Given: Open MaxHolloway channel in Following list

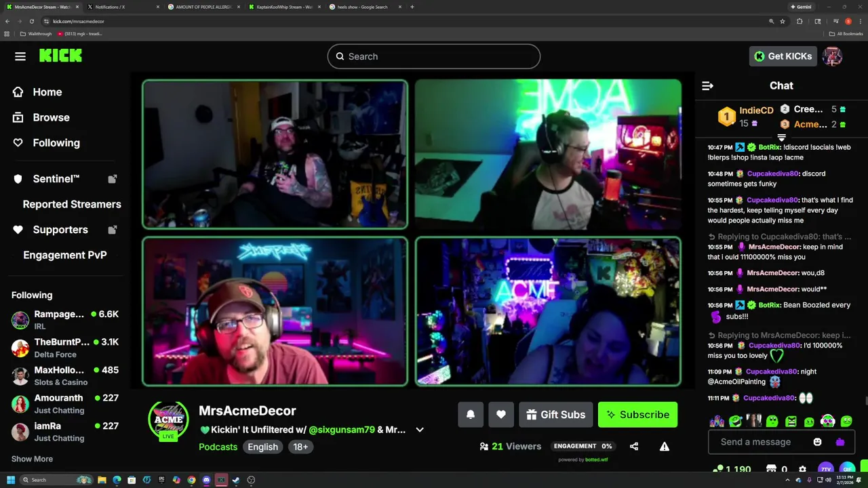Looking at the screenshot, I should [x=65, y=375].
